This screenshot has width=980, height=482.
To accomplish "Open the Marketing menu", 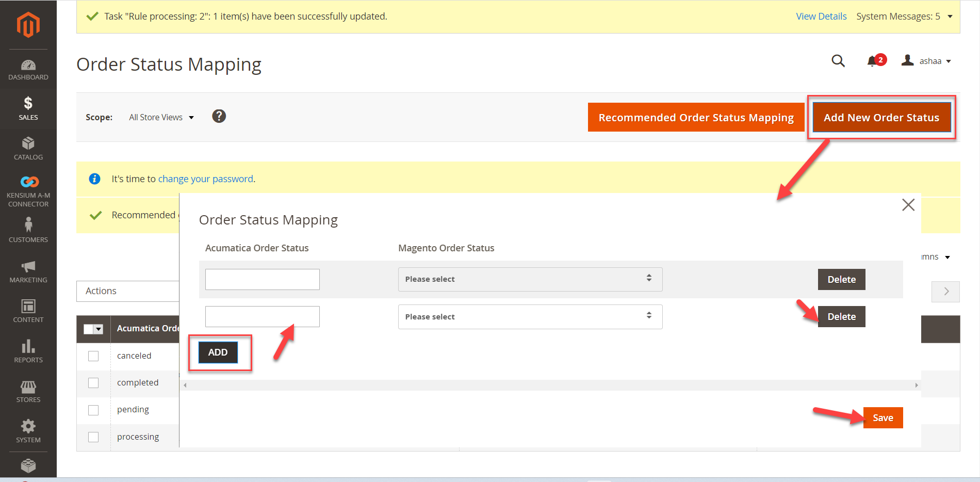I will pos(28,269).
